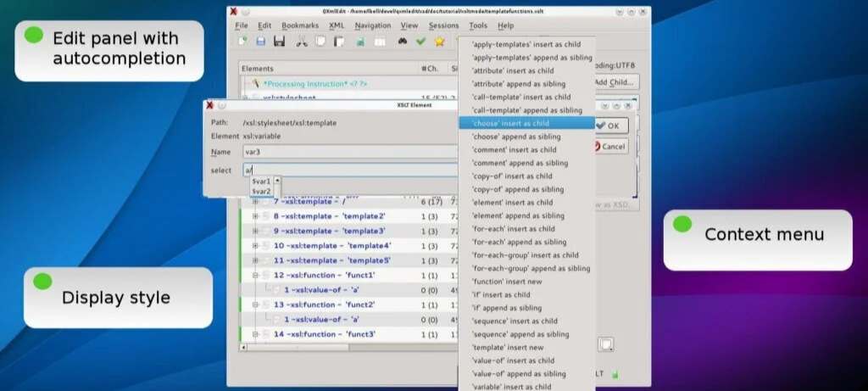This screenshot has height=391, width=868.
Task: Click the Copy pages toolbar icon
Action: (320, 42)
